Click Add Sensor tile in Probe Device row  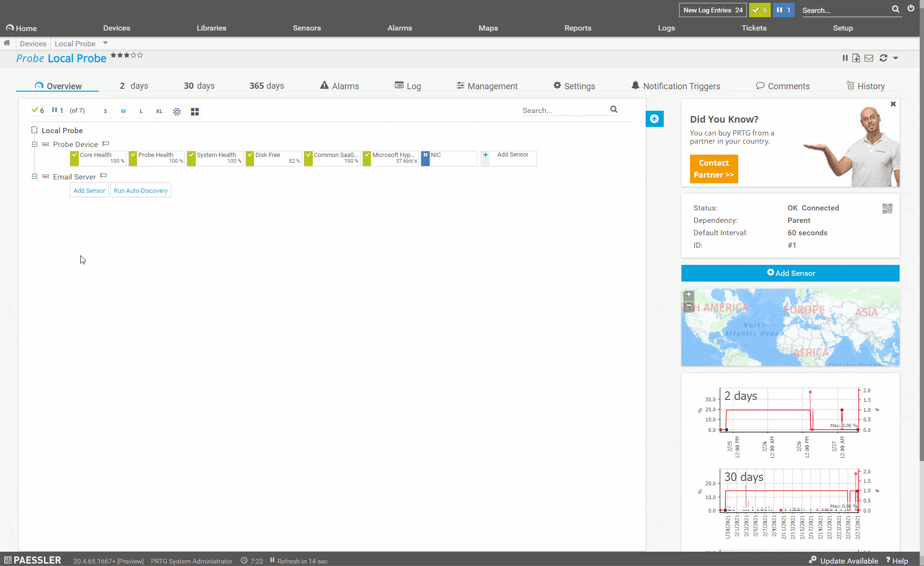point(509,158)
